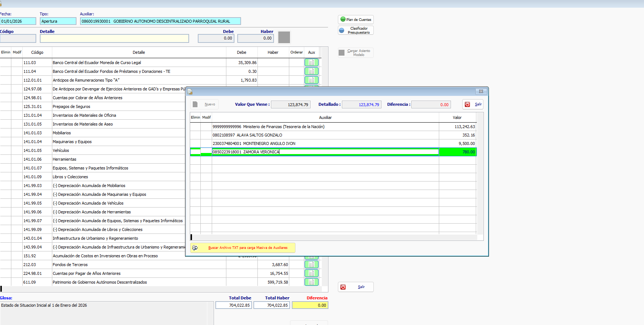The image size is (644, 325).
Task: Click Cargar Asiento Modelo button
Action: (355, 53)
